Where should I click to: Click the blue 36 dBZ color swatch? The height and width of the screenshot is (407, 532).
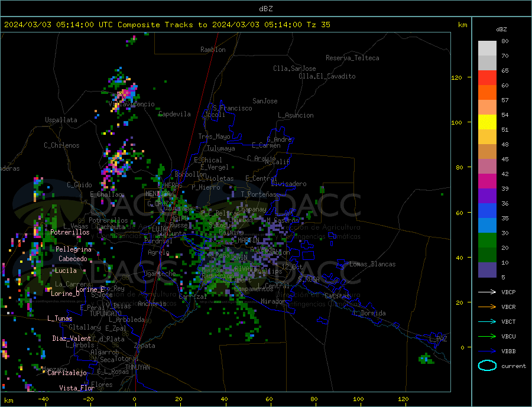[x=487, y=211]
